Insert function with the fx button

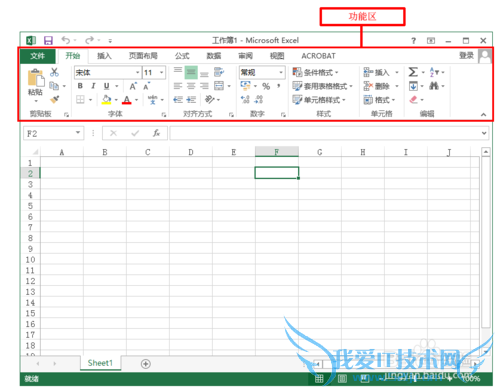pyautogui.click(x=156, y=133)
